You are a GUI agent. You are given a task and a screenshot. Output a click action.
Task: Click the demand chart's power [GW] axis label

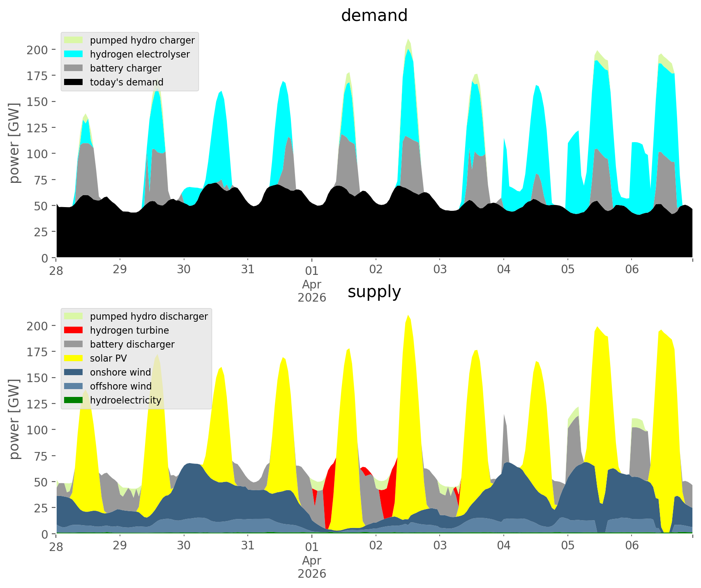pos(14,143)
